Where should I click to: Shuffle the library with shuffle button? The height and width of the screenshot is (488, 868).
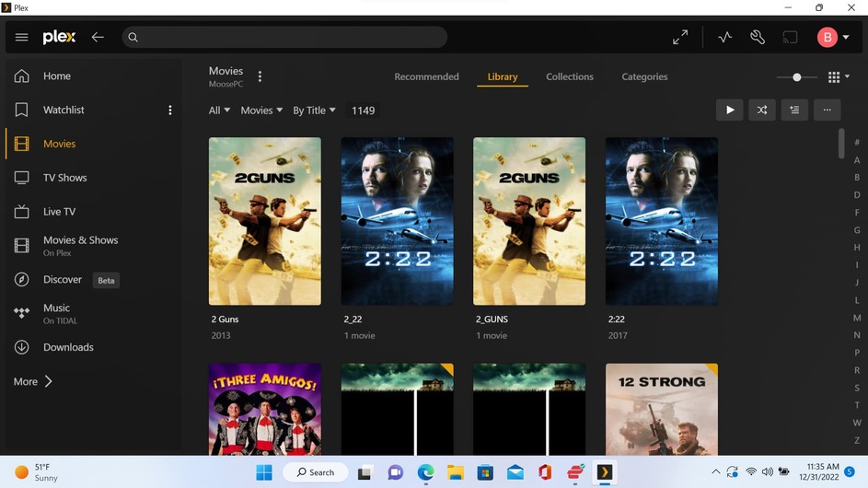pyautogui.click(x=762, y=110)
